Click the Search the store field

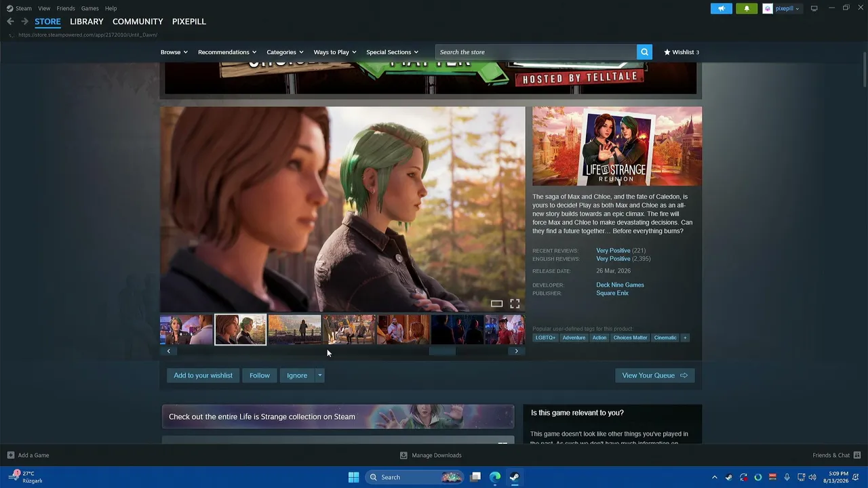(x=536, y=52)
